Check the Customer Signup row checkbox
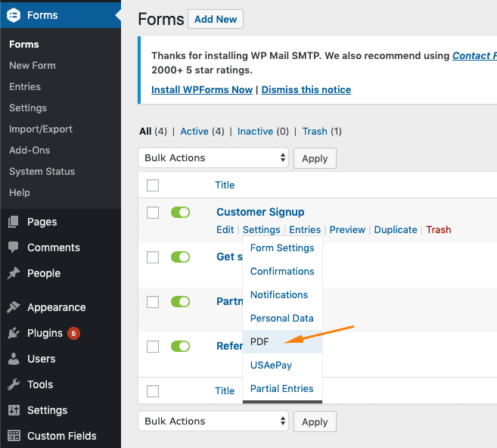 tap(153, 213)
